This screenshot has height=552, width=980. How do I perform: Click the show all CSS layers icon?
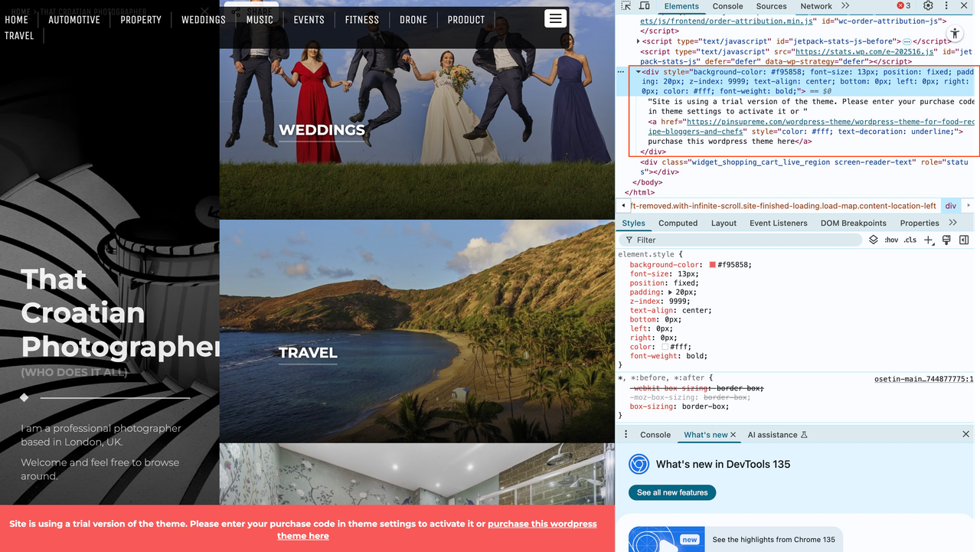tap(873, 240)
